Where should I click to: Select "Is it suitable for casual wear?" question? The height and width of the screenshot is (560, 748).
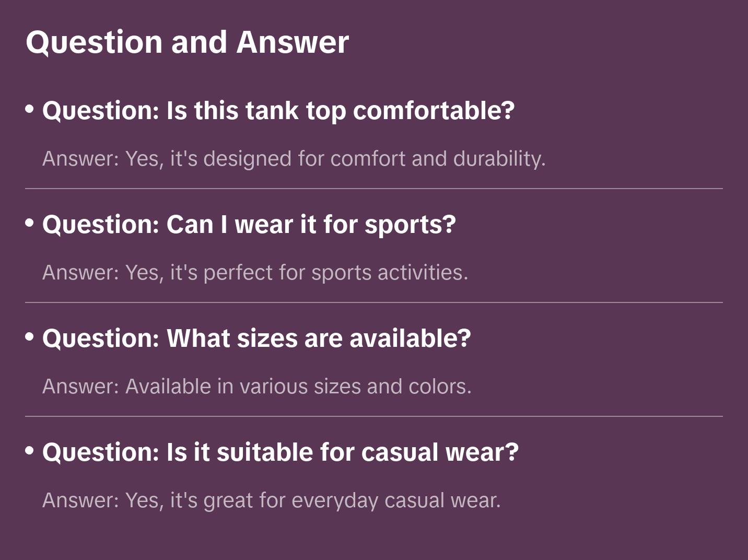pyautogui.click(x=280, y=452)
